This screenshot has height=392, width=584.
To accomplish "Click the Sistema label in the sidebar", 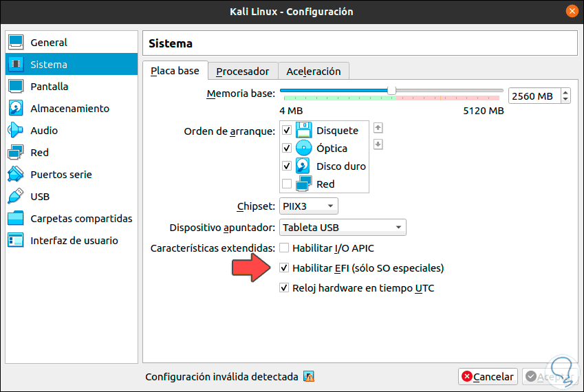I will click(x=49, y=65).
